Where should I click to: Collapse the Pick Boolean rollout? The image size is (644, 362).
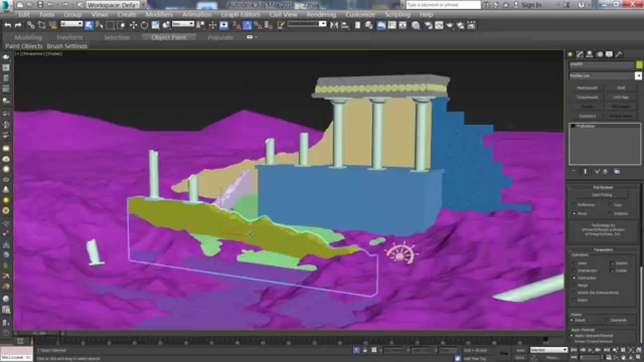[603, 188]
